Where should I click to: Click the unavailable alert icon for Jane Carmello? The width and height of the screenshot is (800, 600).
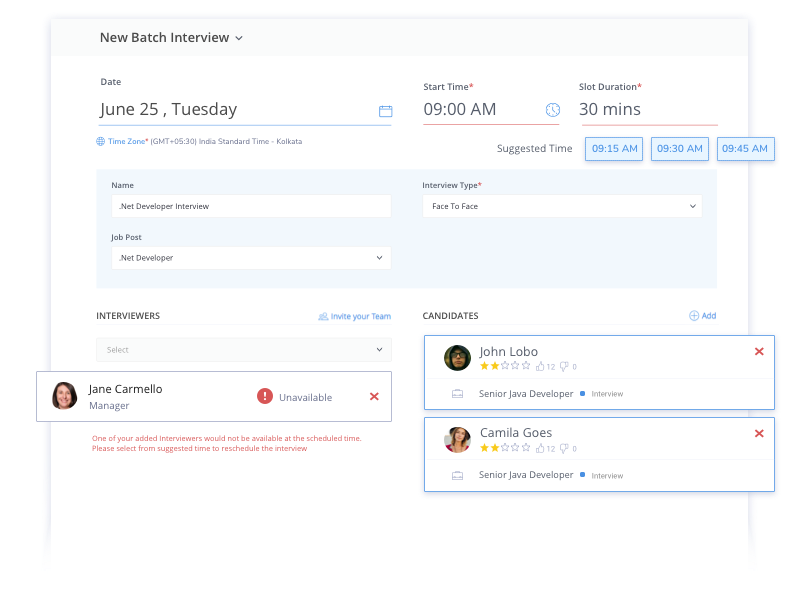(x=265, y=396)
